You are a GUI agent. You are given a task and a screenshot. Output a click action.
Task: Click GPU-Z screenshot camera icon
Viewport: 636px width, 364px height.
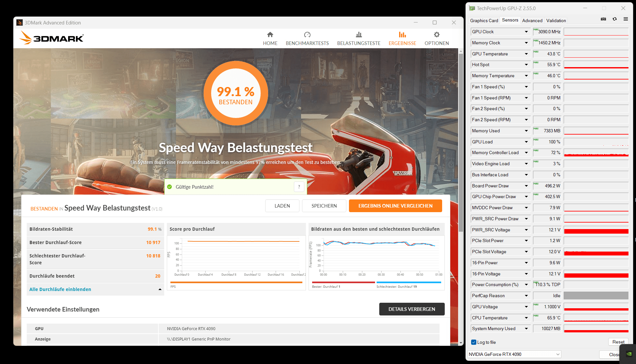coord(603,19)
